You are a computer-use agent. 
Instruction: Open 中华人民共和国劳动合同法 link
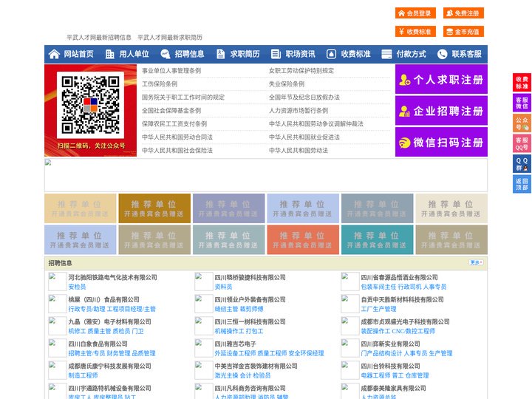(x=177, y=137)
